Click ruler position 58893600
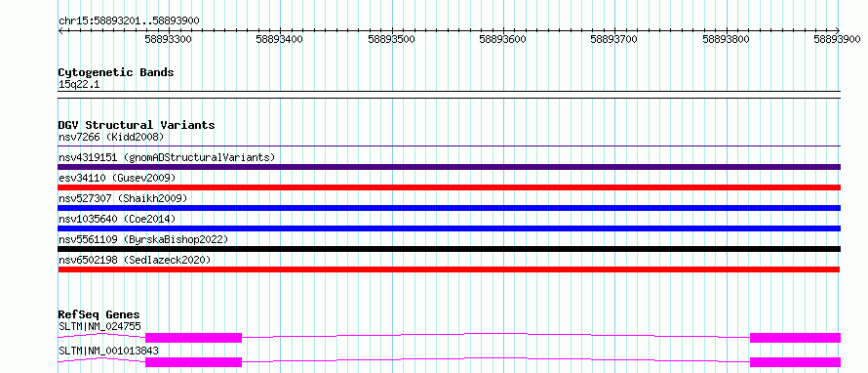The width and height of the screenshot is (868, 373). coord(503,39)
